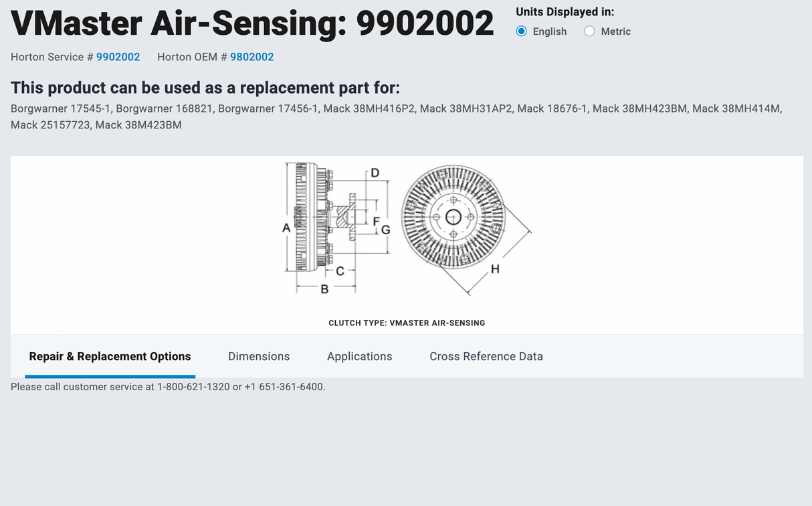The height and width of the screenshot is (506, 812).
Task: Click dimension label A on the diagram
Action: (286, 228)
